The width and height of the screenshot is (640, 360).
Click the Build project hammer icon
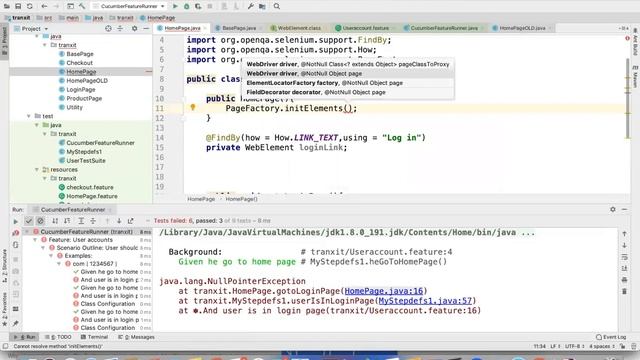pyautogui.click(x=82, y=6)
